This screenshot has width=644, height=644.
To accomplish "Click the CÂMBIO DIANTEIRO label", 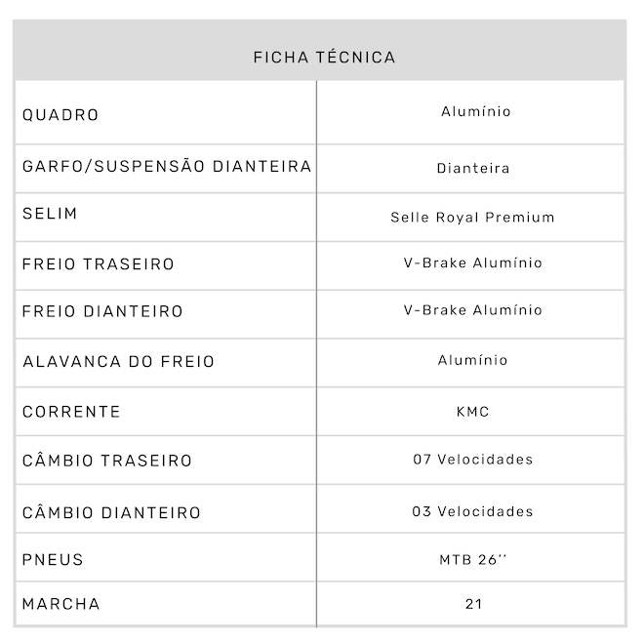I will [x=111, y=513].
